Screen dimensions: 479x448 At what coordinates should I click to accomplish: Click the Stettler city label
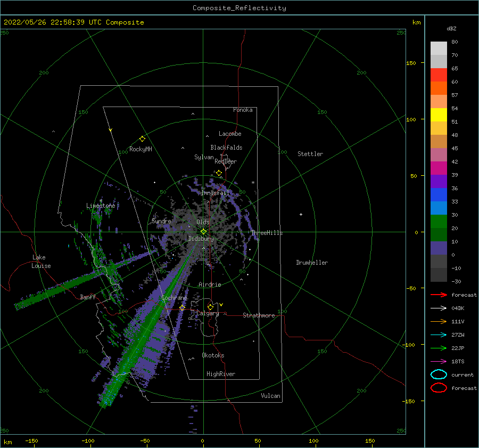(x=310, y=154)
